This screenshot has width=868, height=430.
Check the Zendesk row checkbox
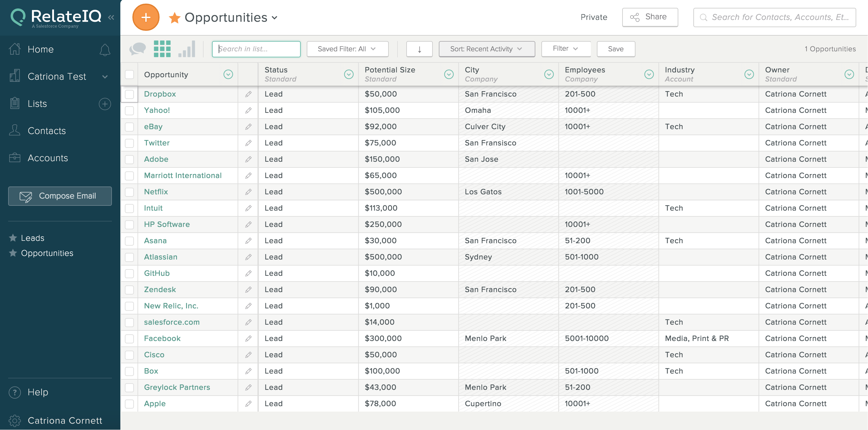pos(129,290)
